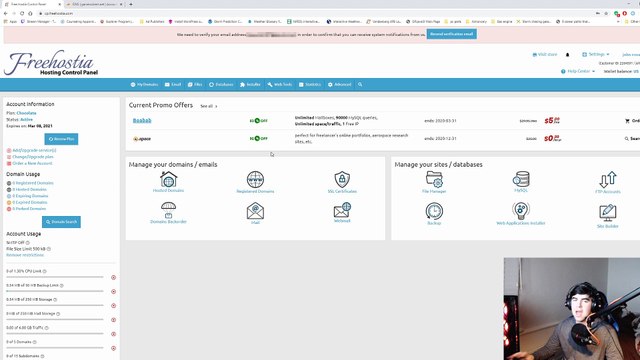Click the 0 Parked Domains link
Viewport: 640px width, 360px height.
(29, 209)
